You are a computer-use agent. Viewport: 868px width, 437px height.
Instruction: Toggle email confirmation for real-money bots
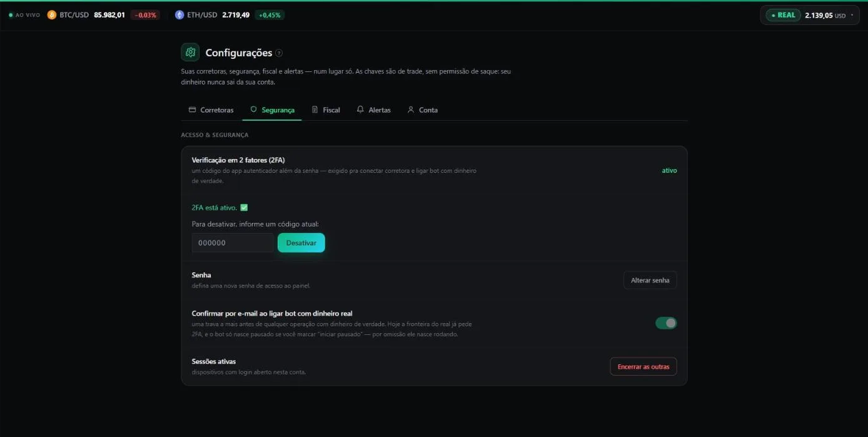tap(666, 323)
